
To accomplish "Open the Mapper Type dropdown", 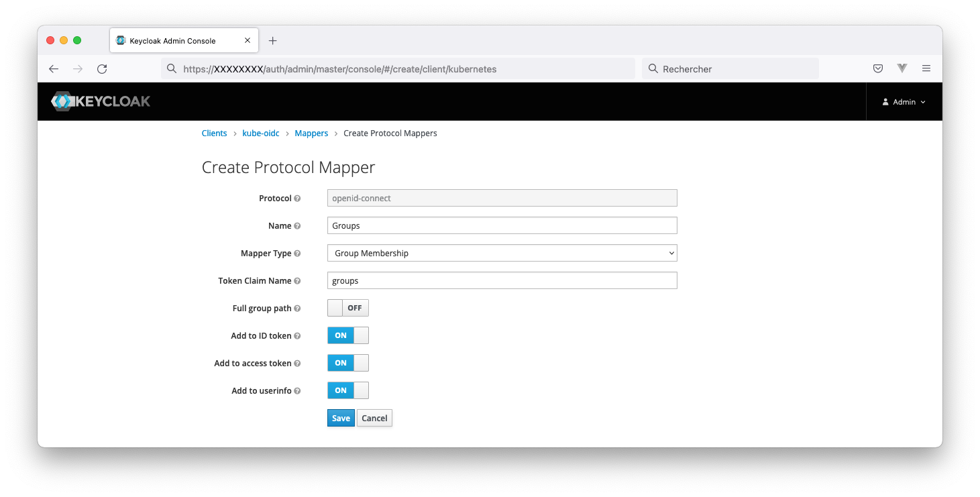I will (502, 253).
